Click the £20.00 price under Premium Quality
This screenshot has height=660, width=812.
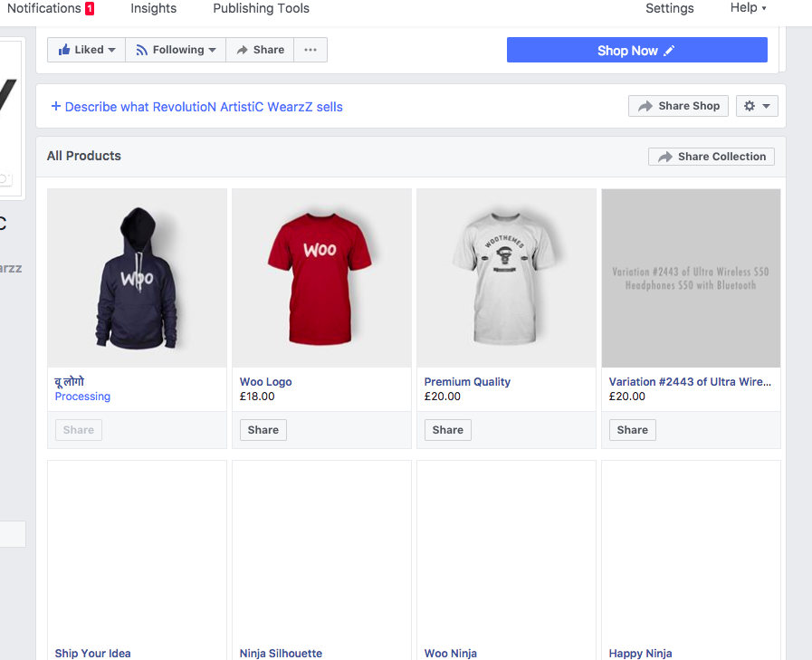pos(443,397)
